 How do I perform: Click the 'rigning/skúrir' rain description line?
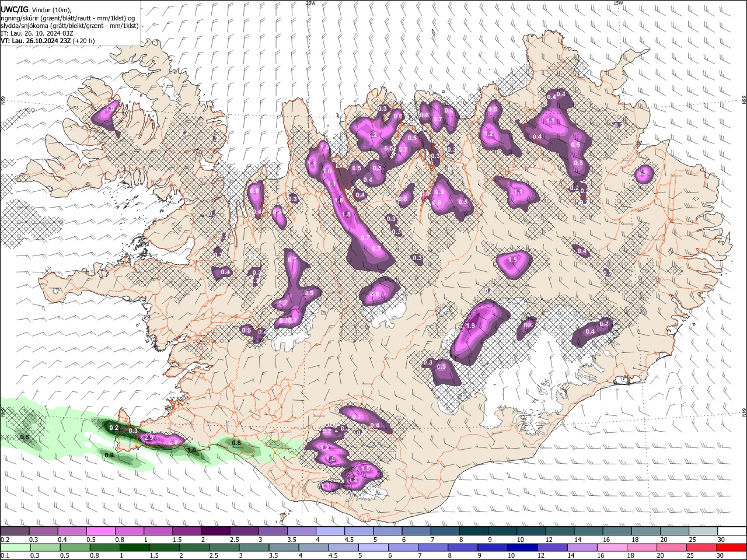point(67,19)
